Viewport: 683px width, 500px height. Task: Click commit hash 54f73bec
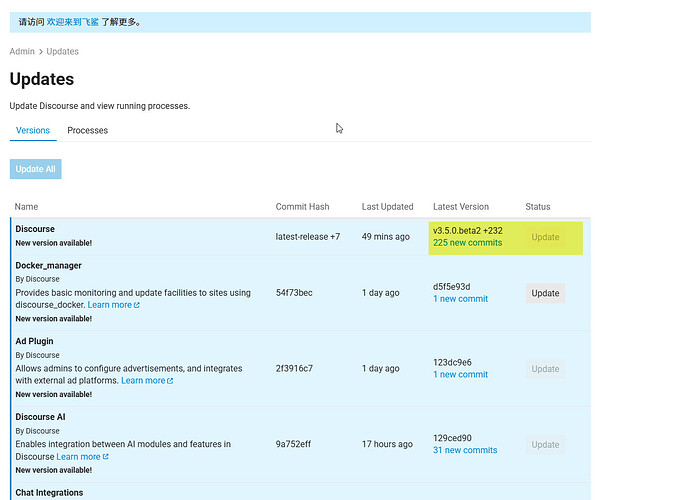(x=294, y=293)
